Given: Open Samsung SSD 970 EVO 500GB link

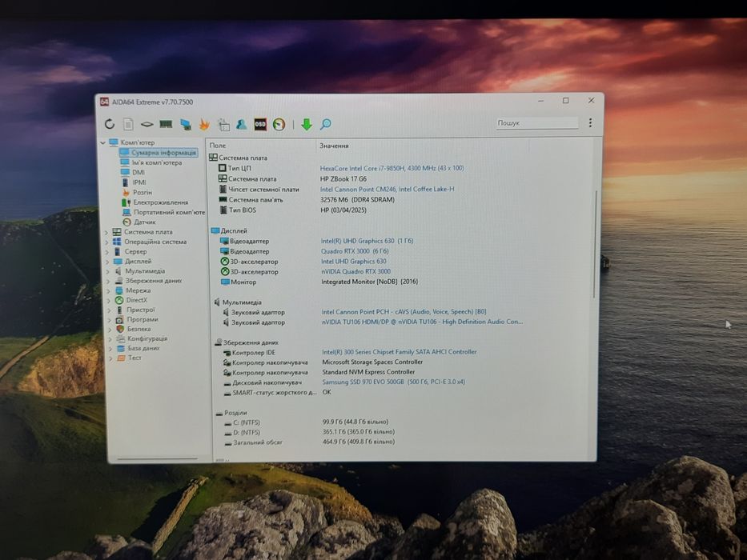Looking at the screenshot, I should click(x=393, y=382).
